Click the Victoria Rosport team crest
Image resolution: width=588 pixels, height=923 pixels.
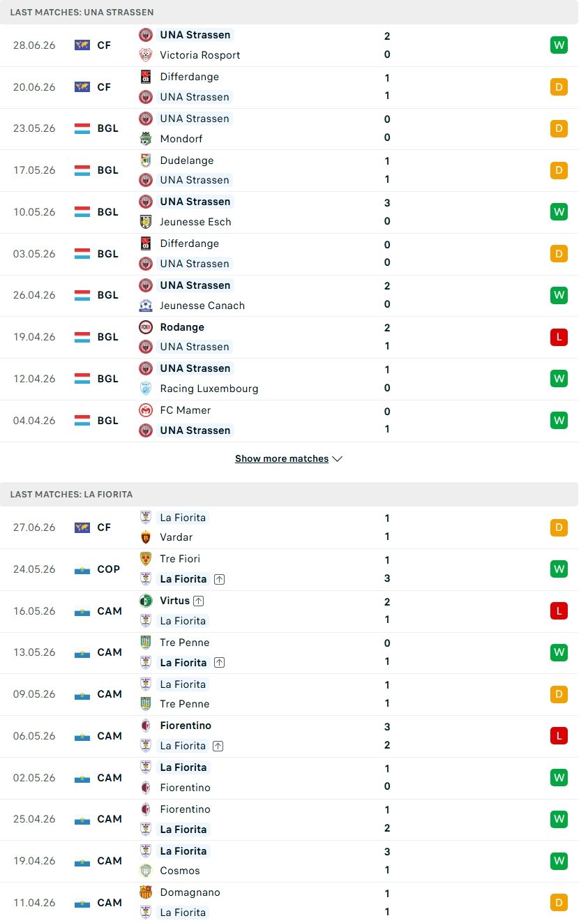tap(146, 54)
